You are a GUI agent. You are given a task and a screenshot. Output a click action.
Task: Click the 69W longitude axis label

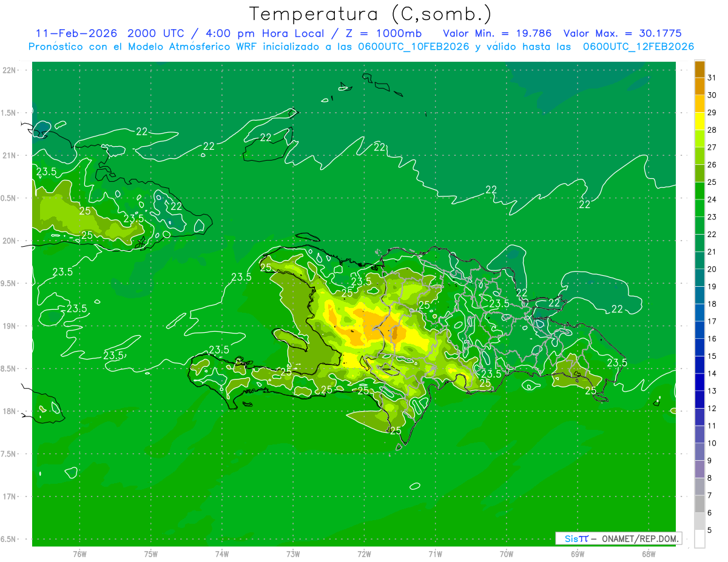point(578,554)
